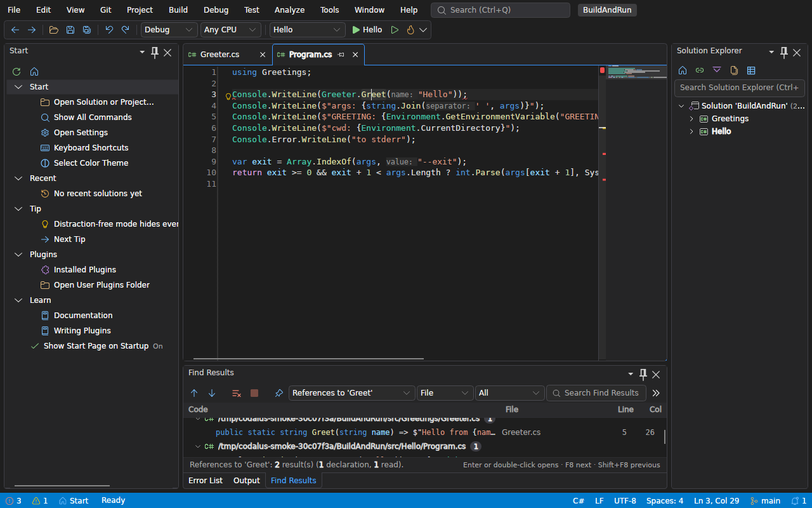Image resolution: width=812 pixels, height=508 pixels.
Task: Click the blue table view icon in Solution Explorer
Action: [751, 70]
